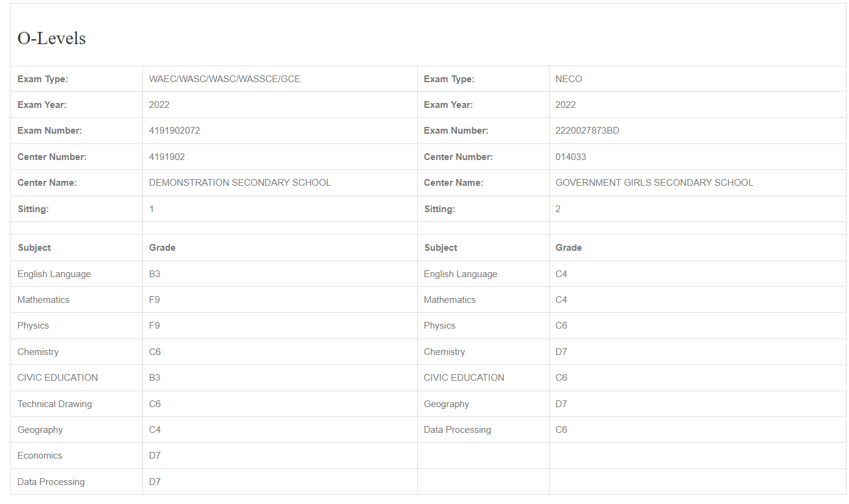This screenshot has height=504, width=849.
Task: Click center number 014033
Action: click(570, 157)
